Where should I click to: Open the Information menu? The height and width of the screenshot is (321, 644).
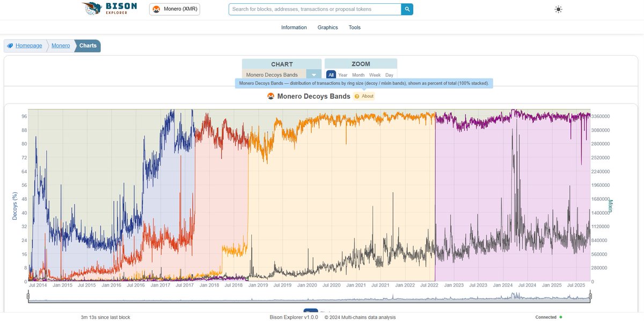tap(294, 27)
